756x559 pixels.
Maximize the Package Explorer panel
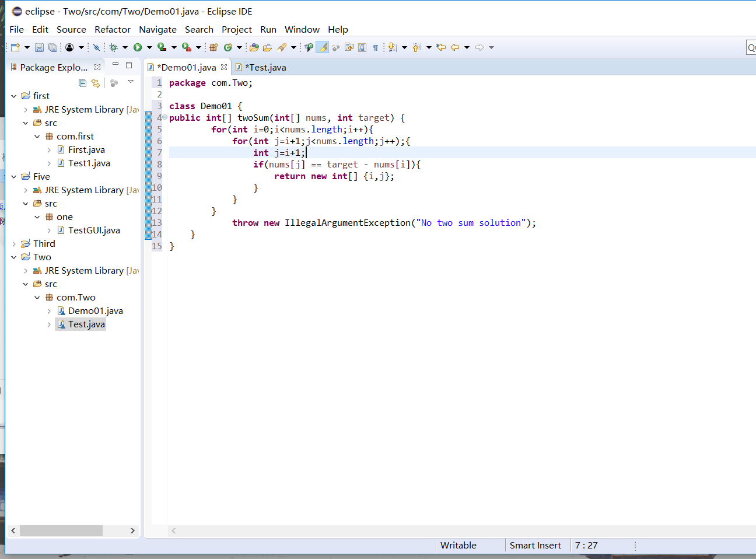click(x=129, y=65)
